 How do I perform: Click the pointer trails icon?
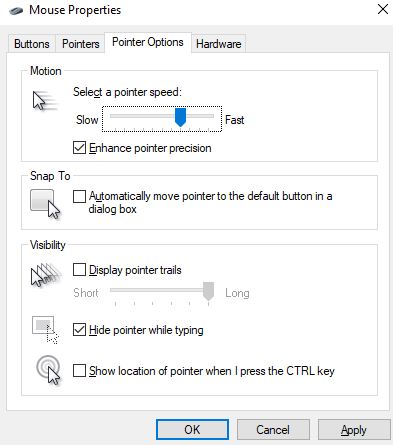(x=46, y=275)
